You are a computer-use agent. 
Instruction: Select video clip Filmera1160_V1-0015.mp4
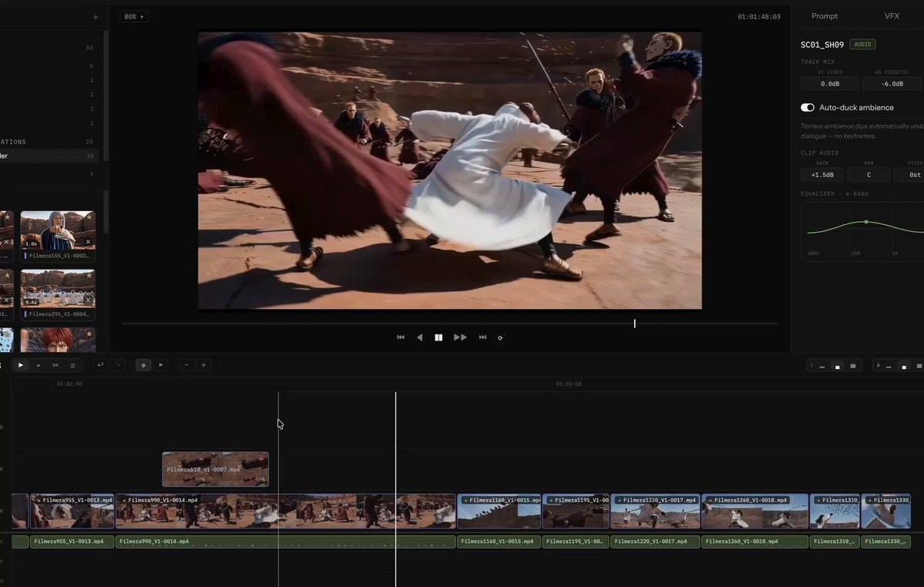click(x=499, y=511)
